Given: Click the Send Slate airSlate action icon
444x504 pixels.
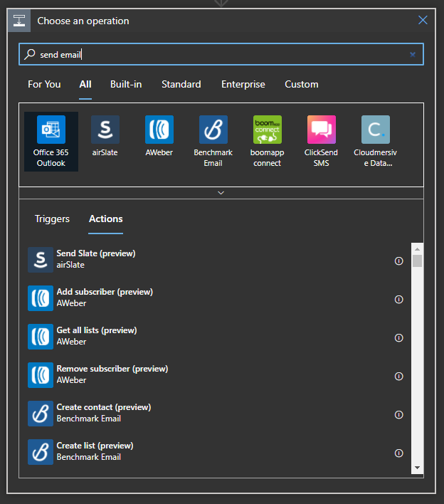Looking at the screenshot, I should pyautogui.click(x=41, y=260).
